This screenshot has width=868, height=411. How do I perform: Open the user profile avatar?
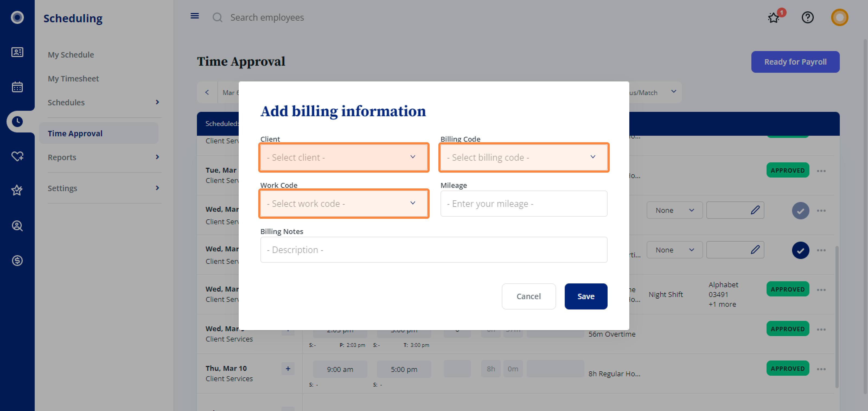pyautogui.click(x=839, y=17)
